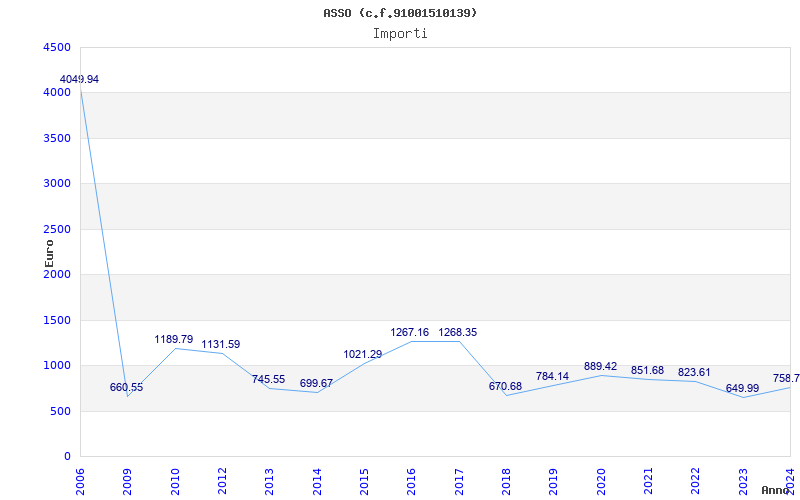
Task: Click the year 2020 axis label
Action: click(601, 482)
